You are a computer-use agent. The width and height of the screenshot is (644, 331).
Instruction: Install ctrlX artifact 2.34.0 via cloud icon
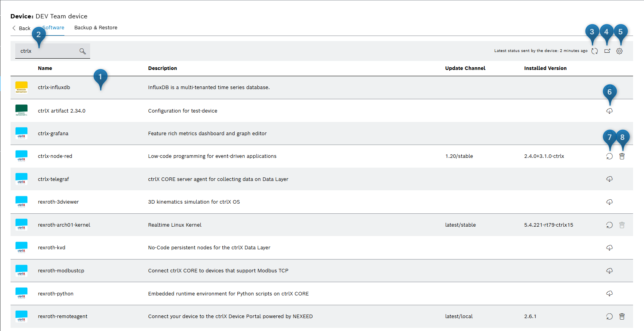[x=609, y=111]
